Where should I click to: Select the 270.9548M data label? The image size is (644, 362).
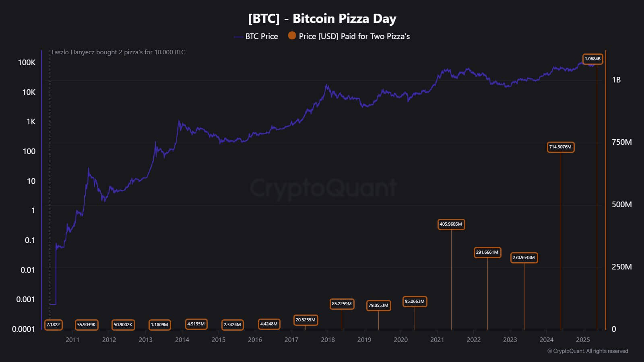(x=524, y=257)
